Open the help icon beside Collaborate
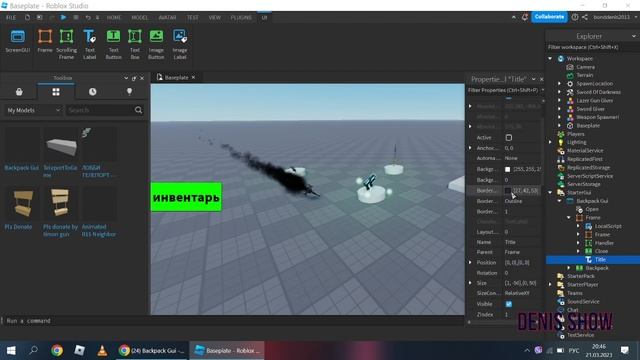The image size is (640, 360). pyautogui.click(x=575, y=17)
